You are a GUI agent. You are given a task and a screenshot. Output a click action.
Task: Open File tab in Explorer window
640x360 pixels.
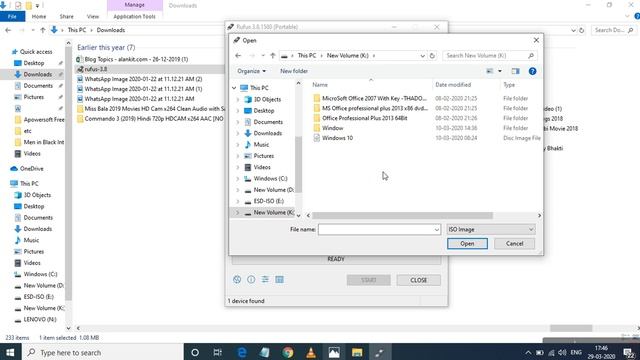point(12,16)
